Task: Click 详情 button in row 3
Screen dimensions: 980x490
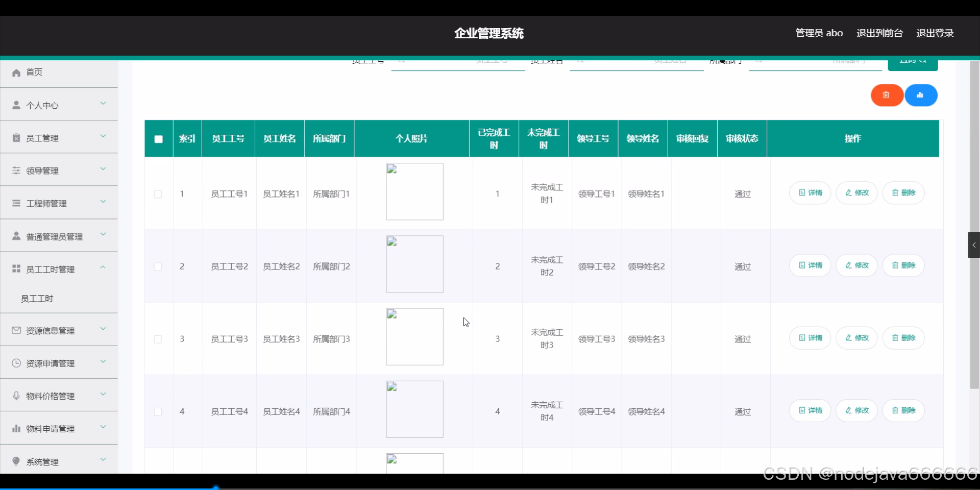Action: click(810, 338)
